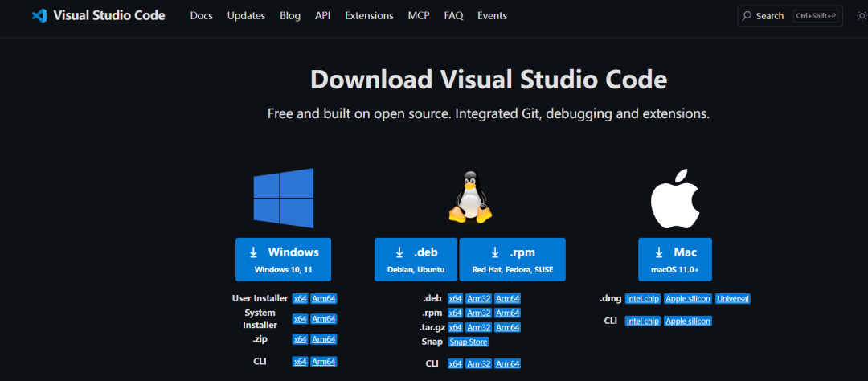
Task: Download .tar.gz x64 archive
Action: click(455, 327)
